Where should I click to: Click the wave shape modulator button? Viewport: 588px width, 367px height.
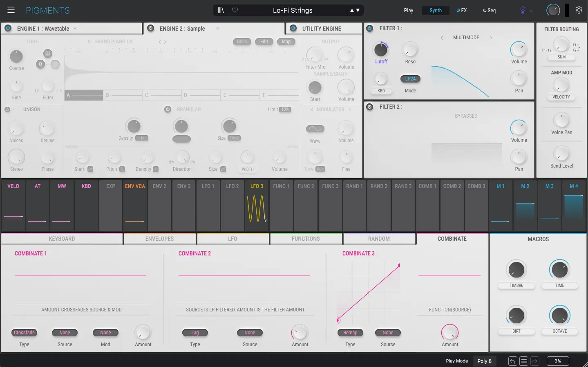pyautogui.click(x=315, y=129)
